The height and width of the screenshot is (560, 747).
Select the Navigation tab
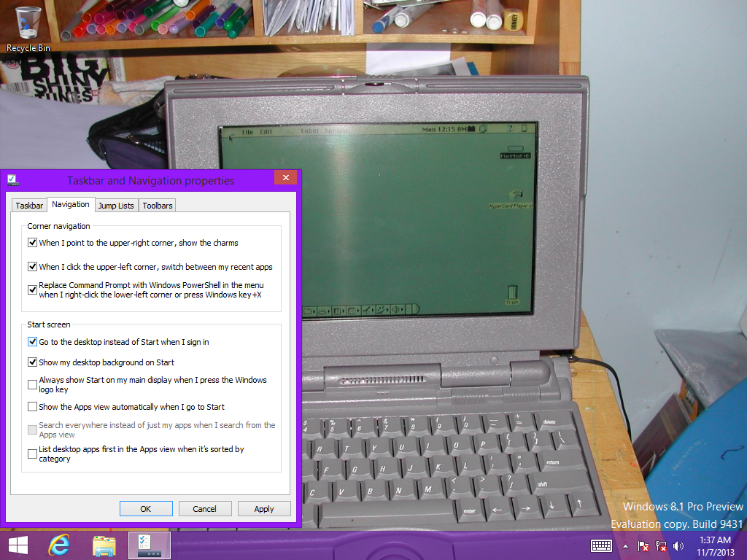(71, 204)
